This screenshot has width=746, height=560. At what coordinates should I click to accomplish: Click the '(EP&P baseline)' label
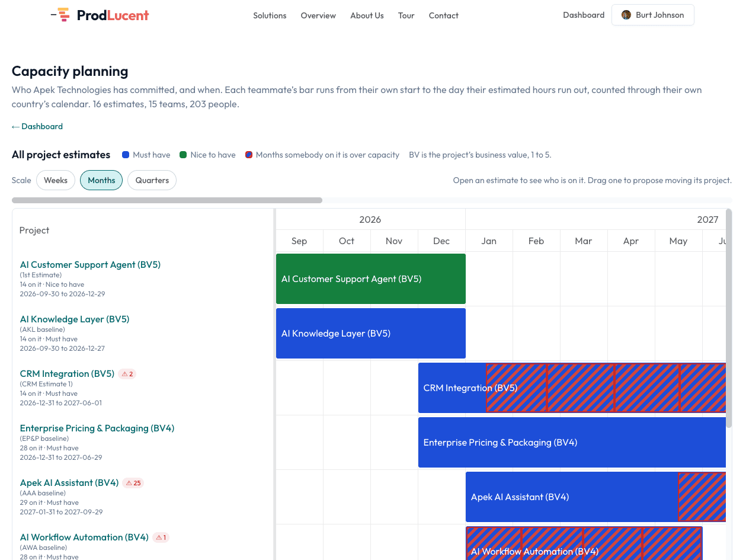point(44,439)
